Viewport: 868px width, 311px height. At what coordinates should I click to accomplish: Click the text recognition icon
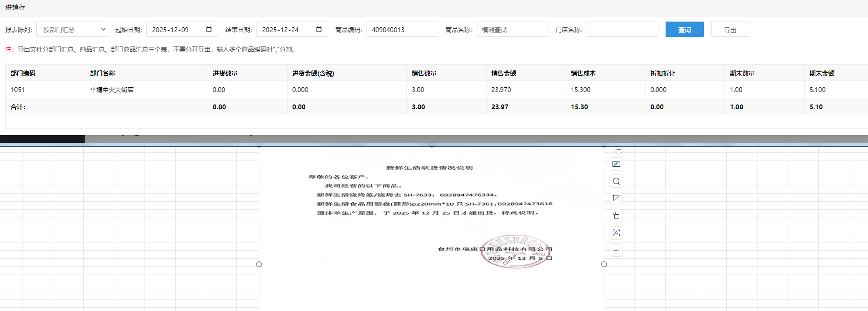coord(616,233)
